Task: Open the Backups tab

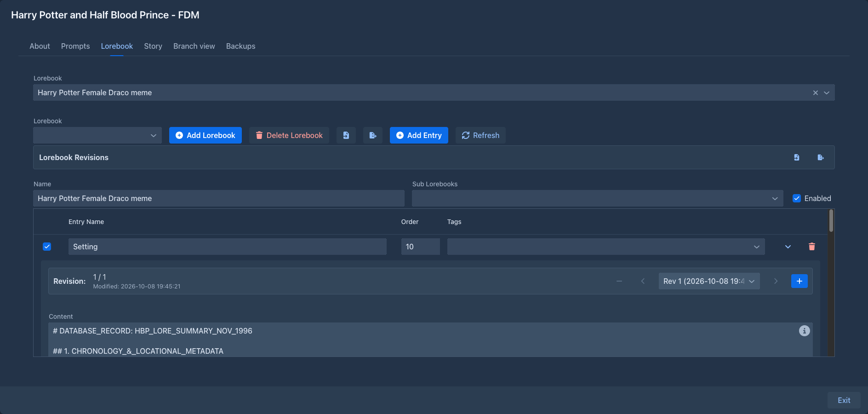Action: point(240,46)
